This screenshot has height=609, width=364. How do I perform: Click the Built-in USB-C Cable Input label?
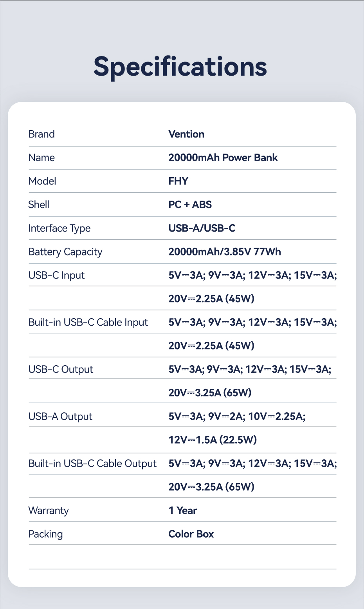(x=88, y=322)
